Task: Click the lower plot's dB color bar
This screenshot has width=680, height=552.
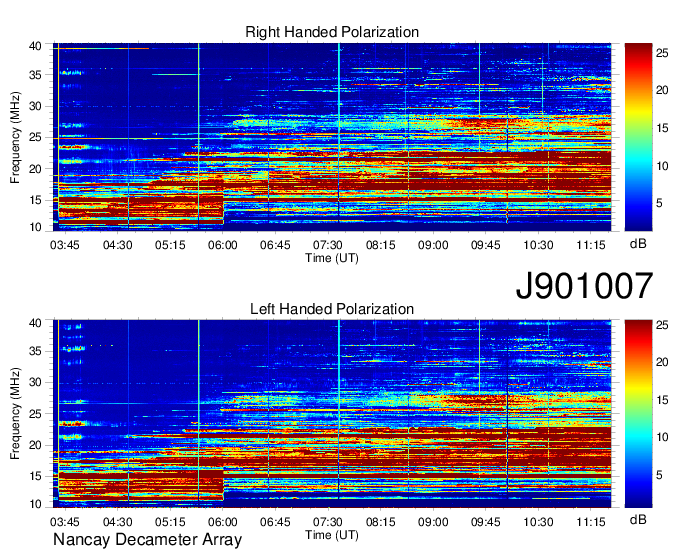Action: (x=638, y=414)
